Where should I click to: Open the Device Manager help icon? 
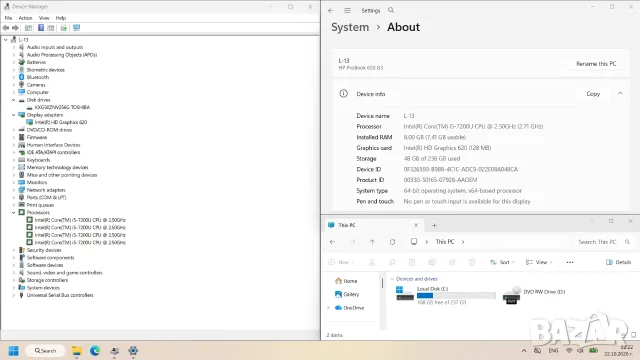41,28
